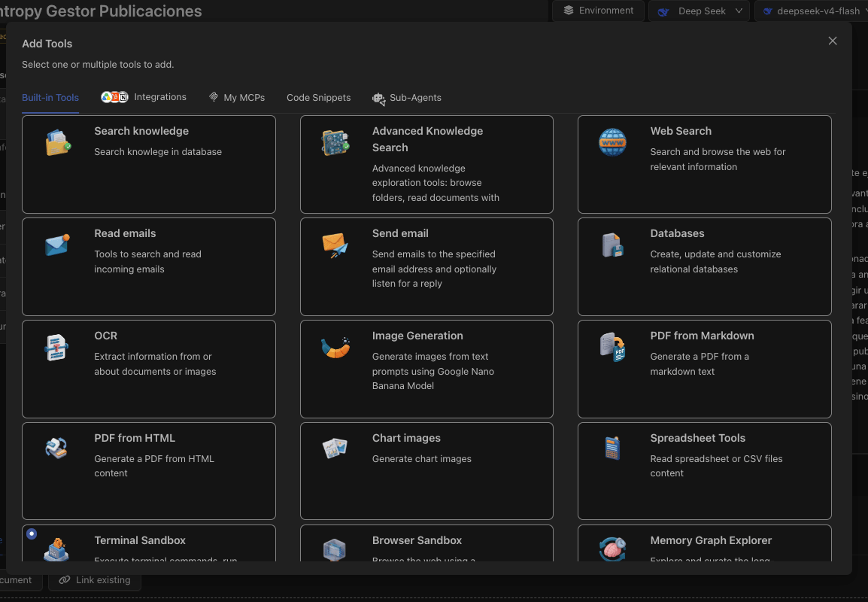The image size is (868, 602).
Task: Click the Databases file icon
Action: coord(612,245)
